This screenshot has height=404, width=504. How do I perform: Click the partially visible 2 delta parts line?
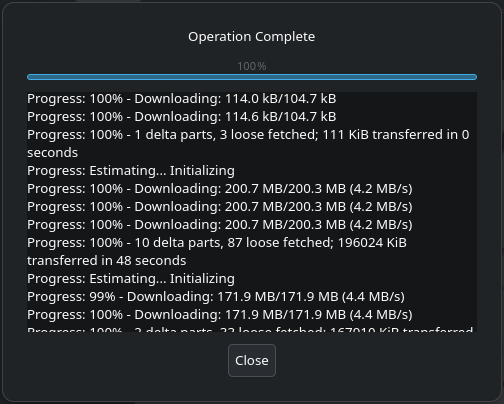(250, 329)
